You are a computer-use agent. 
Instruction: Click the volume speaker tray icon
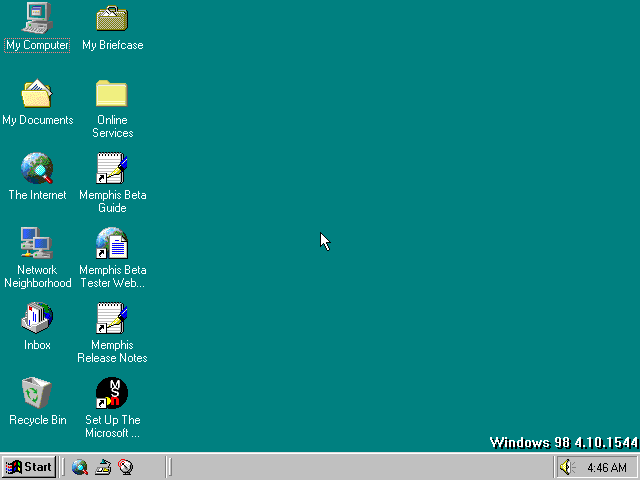click(567, 467)
